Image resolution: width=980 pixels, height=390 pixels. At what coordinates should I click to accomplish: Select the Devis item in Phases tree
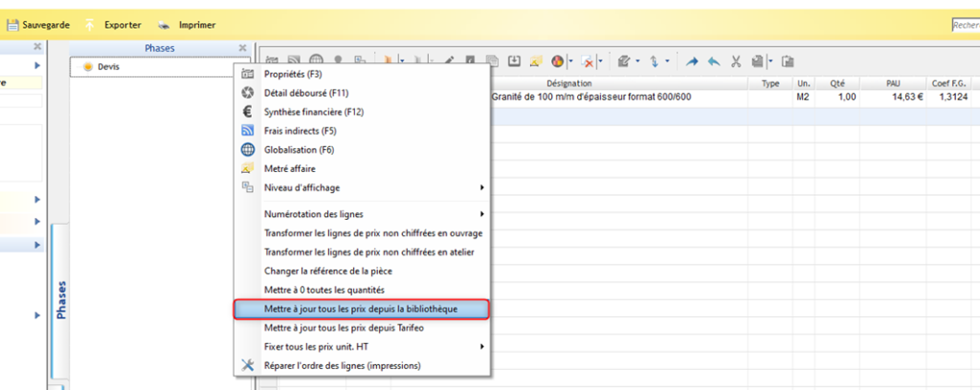[x=107, y=67]
